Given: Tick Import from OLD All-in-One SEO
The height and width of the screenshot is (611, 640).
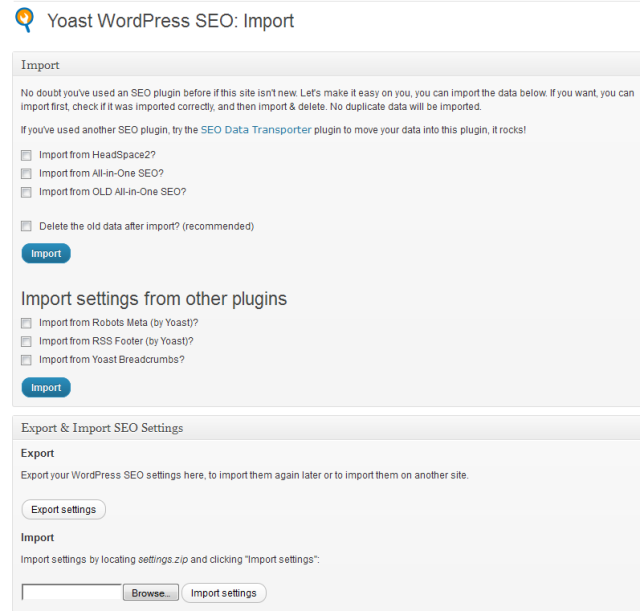Looking at the screenshot, I should tap(26, 191).
